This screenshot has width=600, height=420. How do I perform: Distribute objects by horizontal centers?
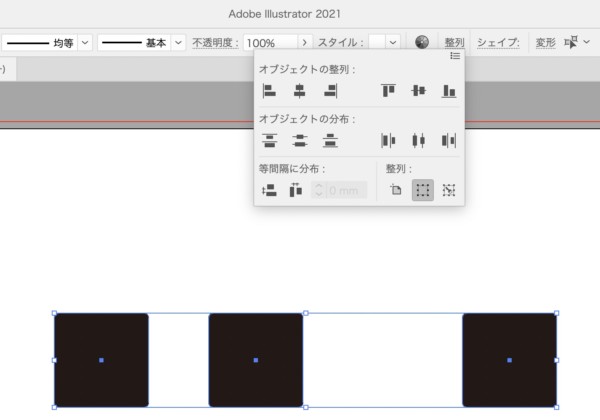418,141
